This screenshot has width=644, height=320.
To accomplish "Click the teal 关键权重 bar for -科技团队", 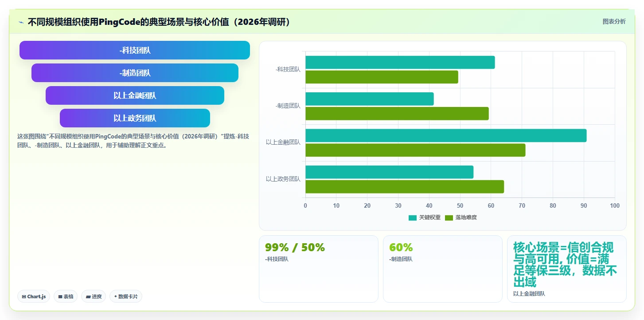I will [400, 62].
